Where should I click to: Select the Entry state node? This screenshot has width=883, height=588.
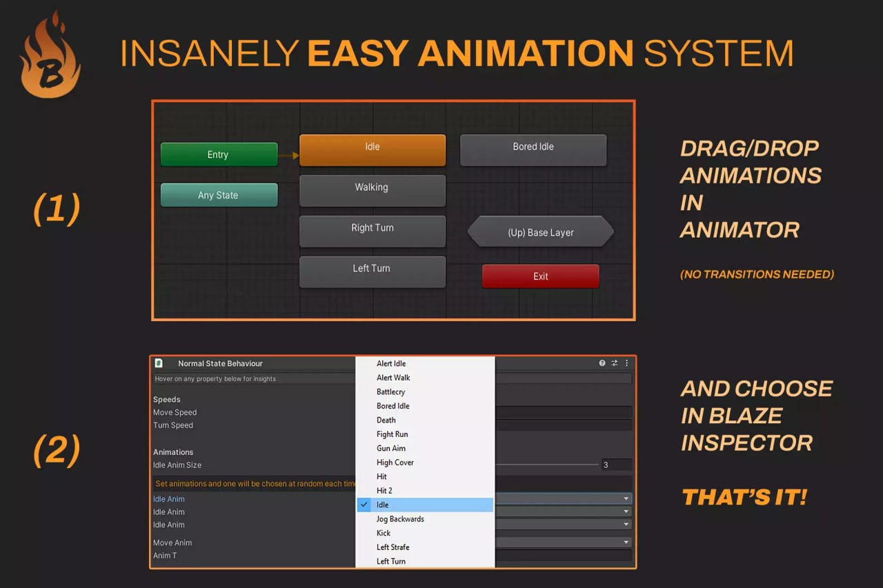[x=219, y=154]
